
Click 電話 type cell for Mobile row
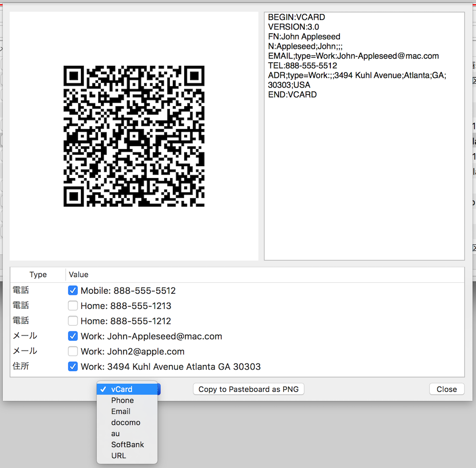coord(20,290)
